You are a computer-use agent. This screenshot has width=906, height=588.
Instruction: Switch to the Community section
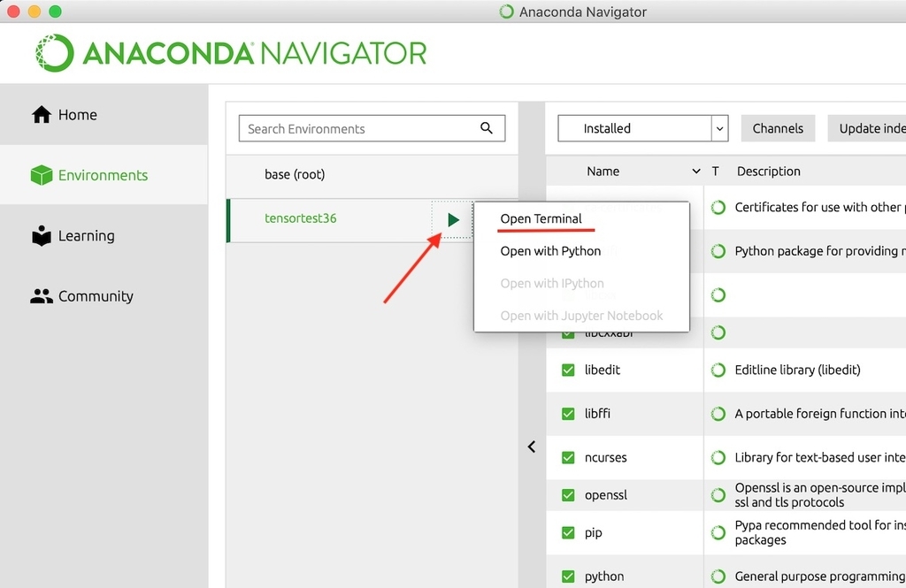(104, 296)
